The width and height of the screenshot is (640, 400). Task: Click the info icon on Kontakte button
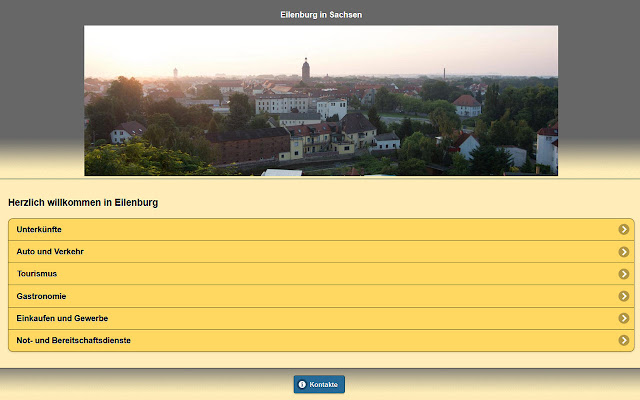(302, 384)
